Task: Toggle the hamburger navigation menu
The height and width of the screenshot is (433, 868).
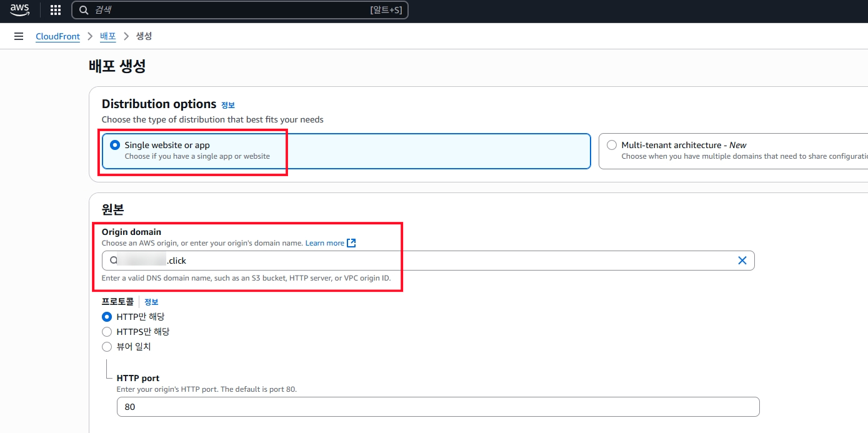Action: [19, 36]
